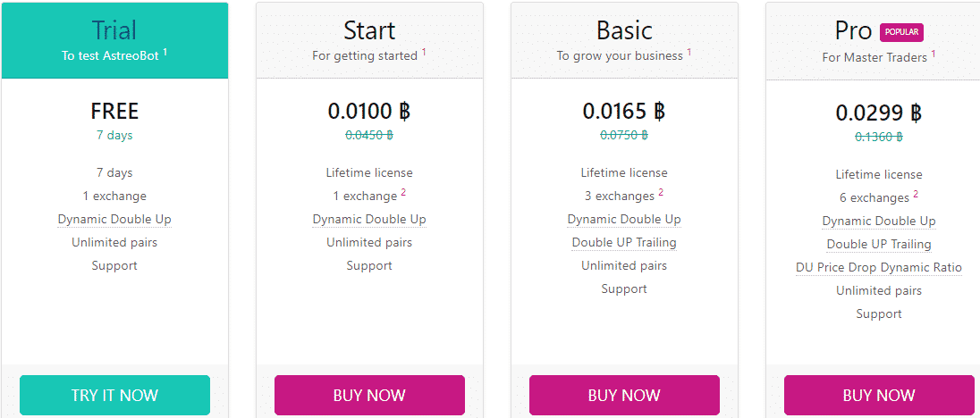
Task: Open the Trial plan header
Action: (115, 40)
